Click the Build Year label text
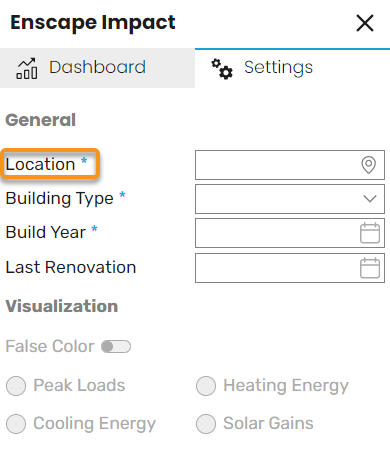The width and height of the screenshot is (390, 454). pyautogui.click(x=46, y=232)
